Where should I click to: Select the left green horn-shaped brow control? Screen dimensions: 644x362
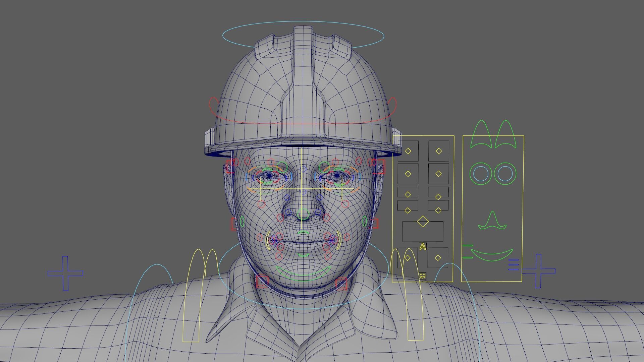482,134
